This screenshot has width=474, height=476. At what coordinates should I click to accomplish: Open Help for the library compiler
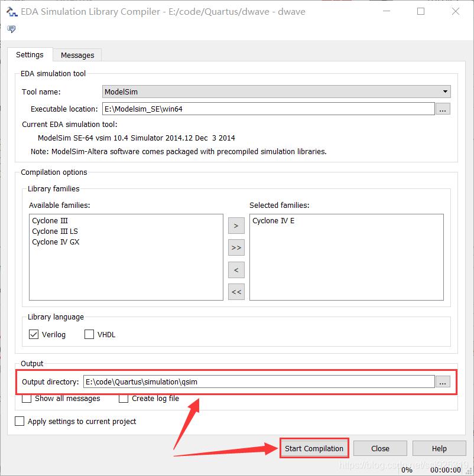[439, 448]
